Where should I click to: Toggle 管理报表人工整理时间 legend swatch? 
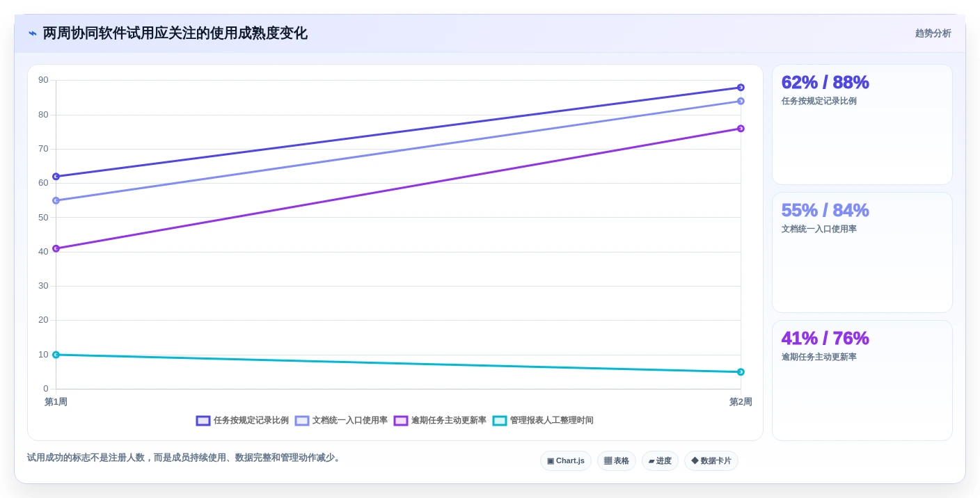[x=500, y=421]
